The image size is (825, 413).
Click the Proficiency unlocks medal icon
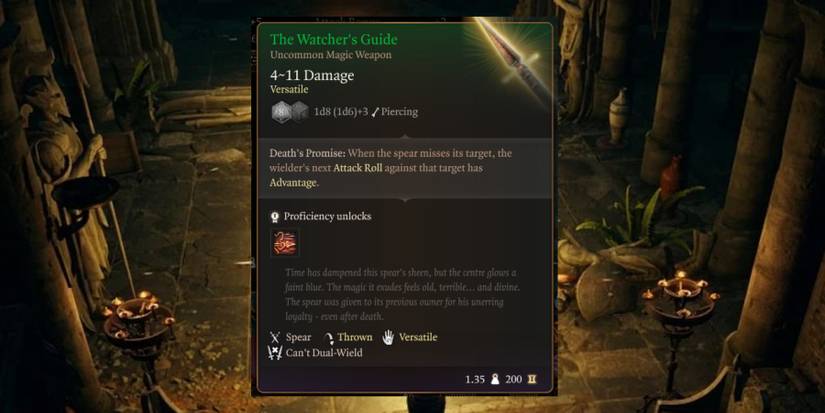tap(275, 217)
